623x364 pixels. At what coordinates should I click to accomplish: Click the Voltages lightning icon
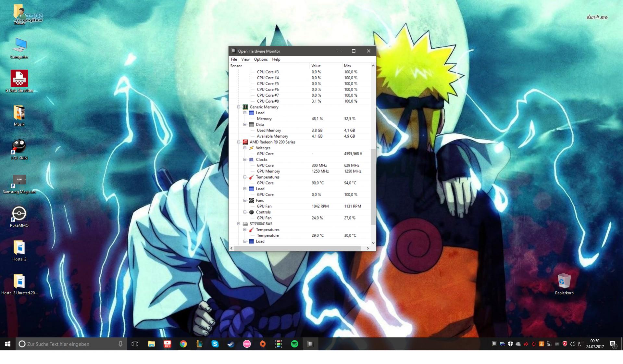[x=251, y=148]
